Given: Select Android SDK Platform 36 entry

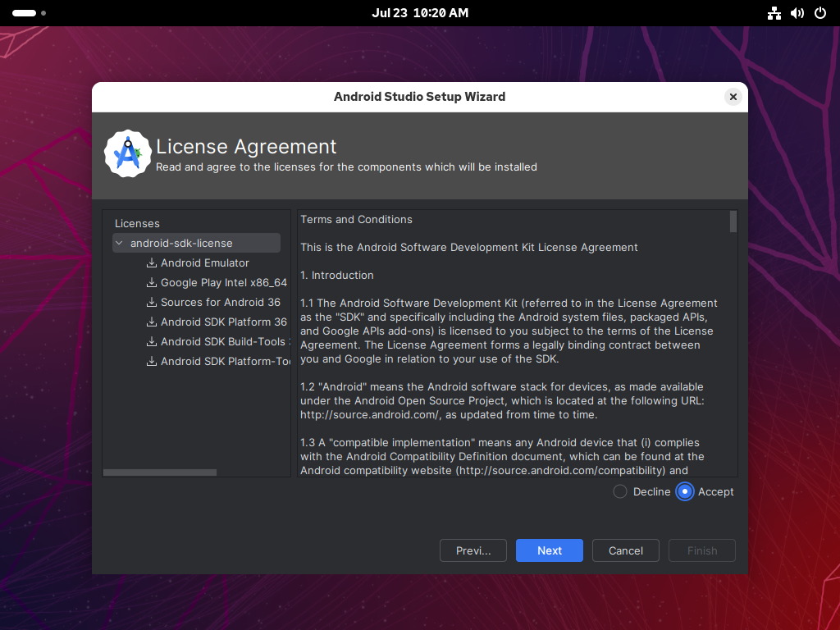Looking at the screenshot, I should 224,322.
